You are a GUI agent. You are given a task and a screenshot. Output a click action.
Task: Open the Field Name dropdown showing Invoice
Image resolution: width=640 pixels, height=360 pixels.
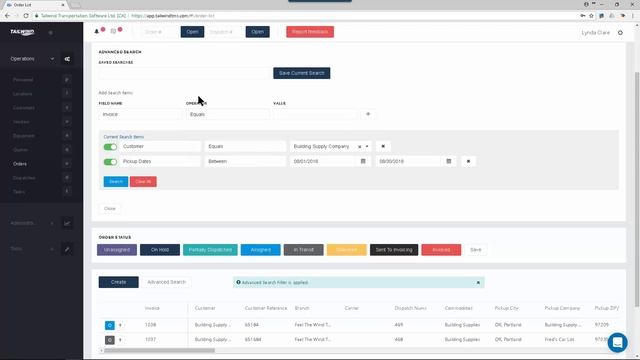coord(139,114)
